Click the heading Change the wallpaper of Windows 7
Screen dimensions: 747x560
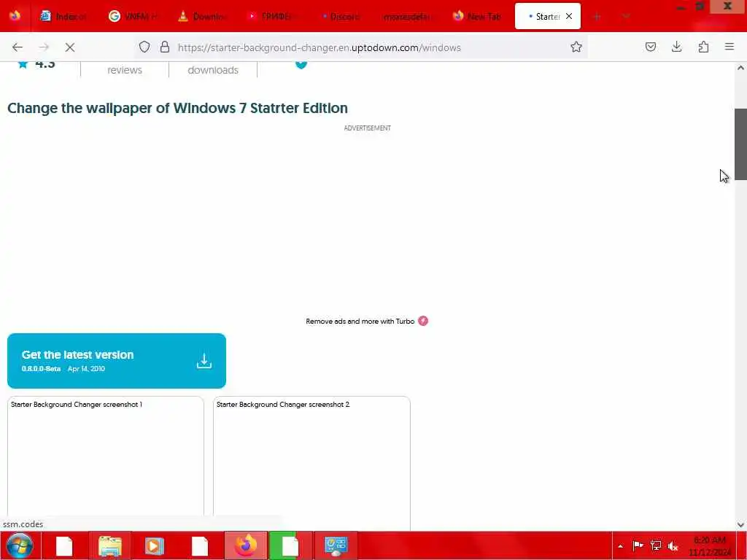[x=177, y=108]
